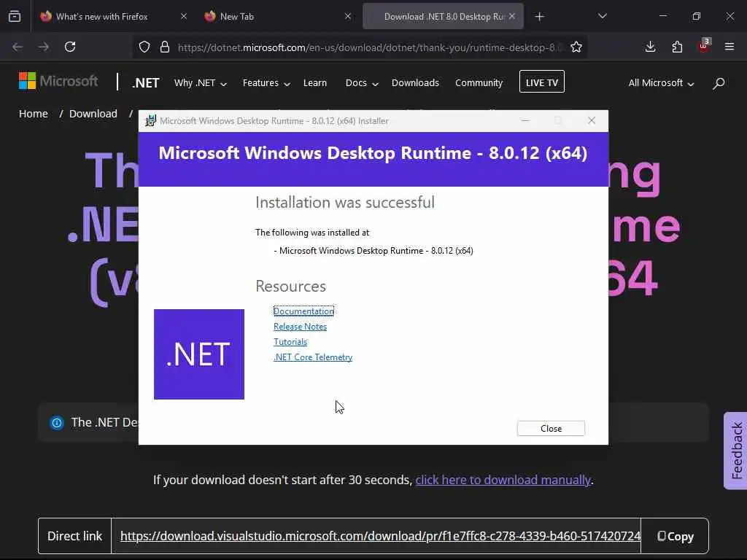Open browser extensions puzzle icon
The width and height of the screenshot is (747, 560).
coord(677,47)
